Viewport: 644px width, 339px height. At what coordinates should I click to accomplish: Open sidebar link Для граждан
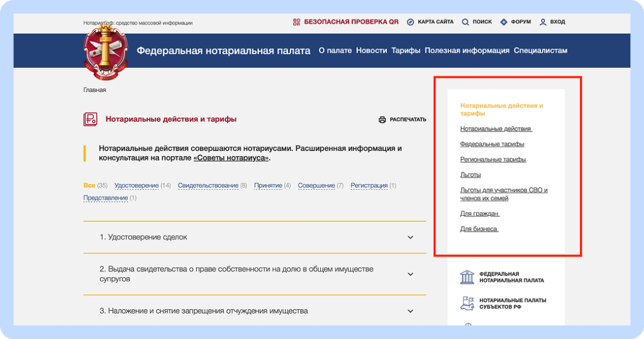coord(480,214)
